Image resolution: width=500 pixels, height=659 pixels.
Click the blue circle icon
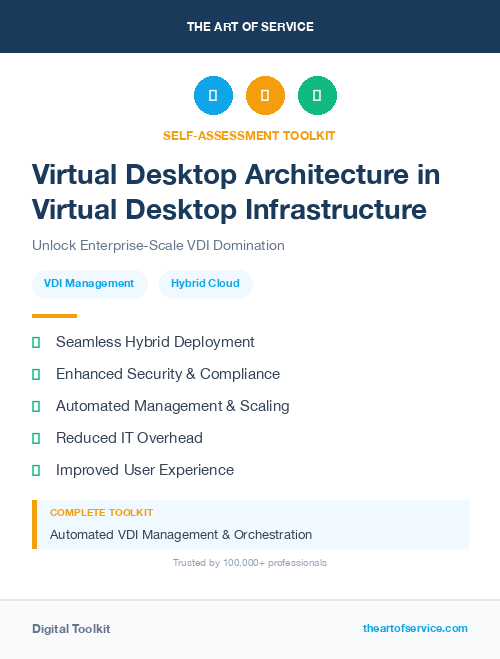[x=213, y=95]
